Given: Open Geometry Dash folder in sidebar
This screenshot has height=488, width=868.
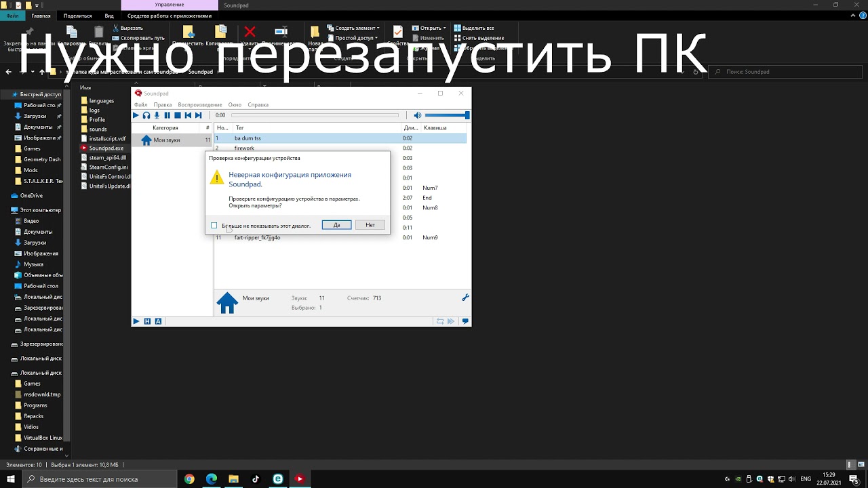Looking at the screenshot, I should (x=37, y=159).
